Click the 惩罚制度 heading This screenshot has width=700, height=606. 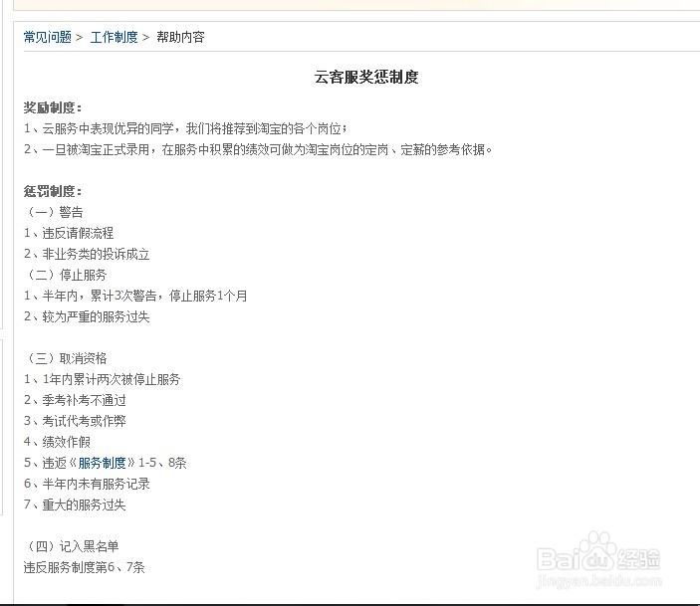tap(53, 191)
